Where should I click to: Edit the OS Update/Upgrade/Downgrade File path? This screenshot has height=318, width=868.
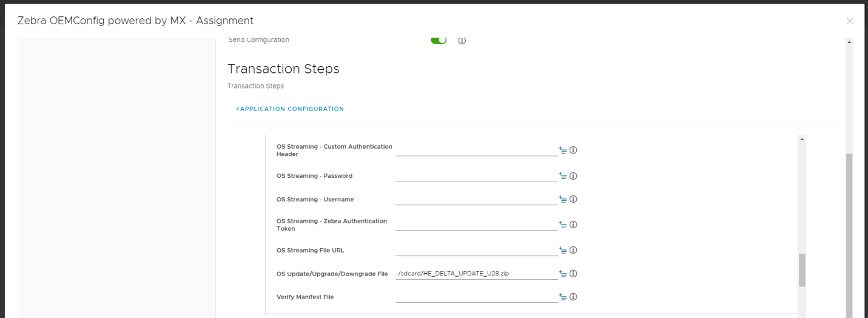tap(476, 274)
